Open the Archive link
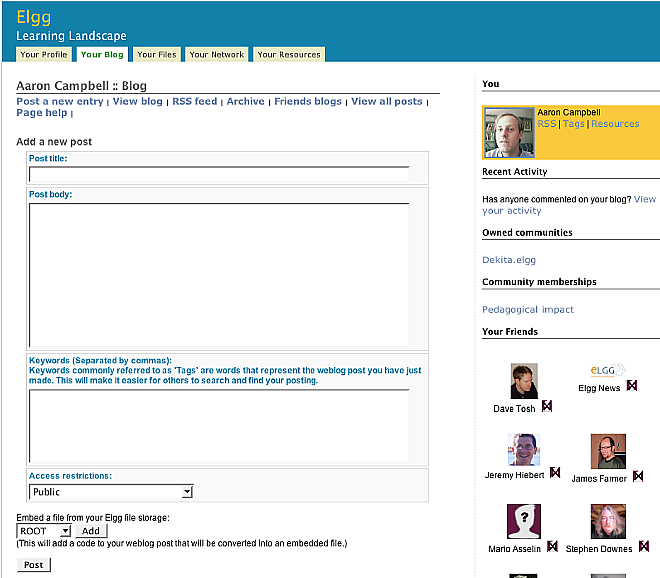The image size is (660, 578). [x=245, y=101]
